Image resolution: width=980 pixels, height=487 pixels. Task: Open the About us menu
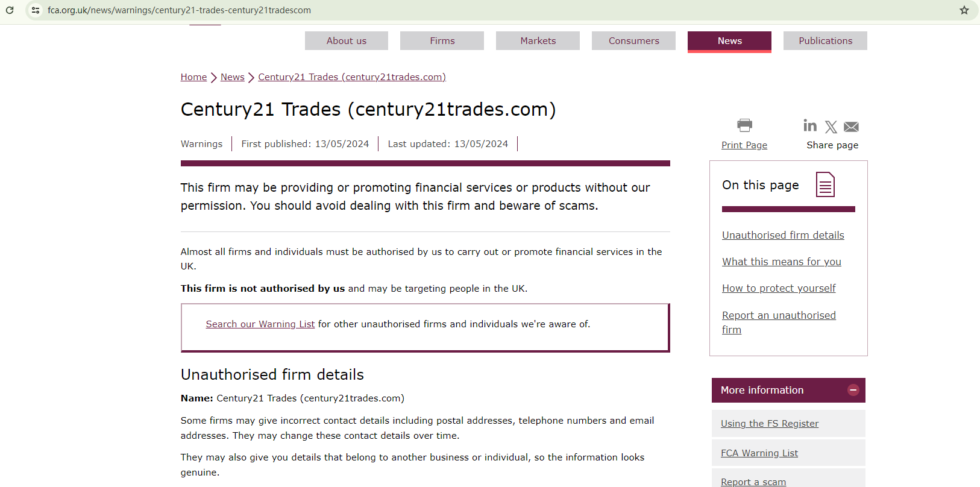[x=347, y=41]
